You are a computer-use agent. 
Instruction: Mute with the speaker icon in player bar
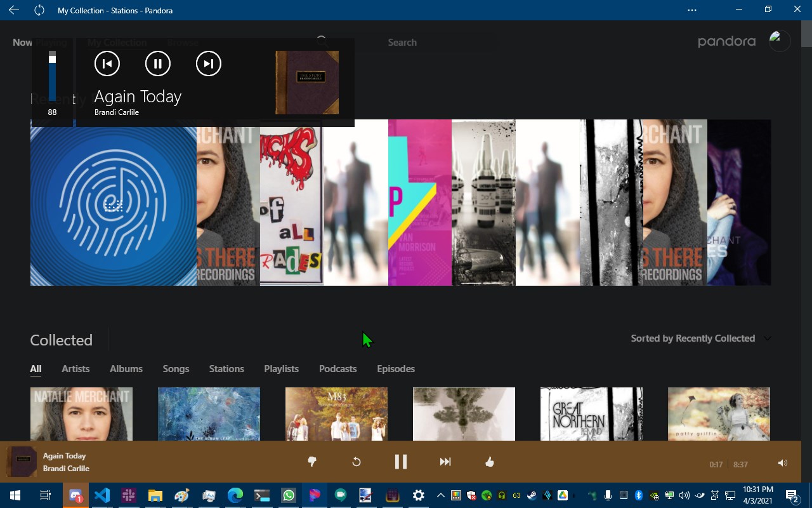783,464
